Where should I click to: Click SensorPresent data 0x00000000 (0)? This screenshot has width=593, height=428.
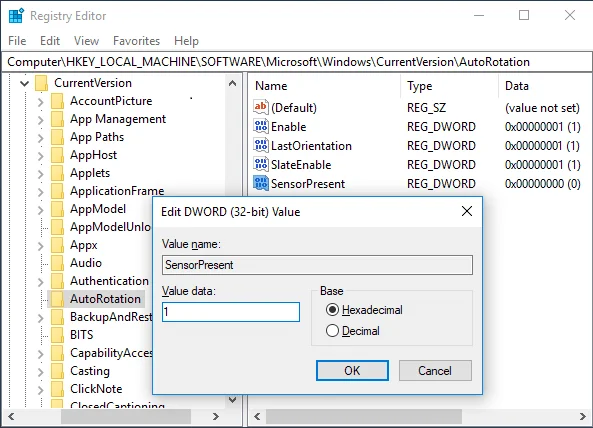tap(543, 183)
